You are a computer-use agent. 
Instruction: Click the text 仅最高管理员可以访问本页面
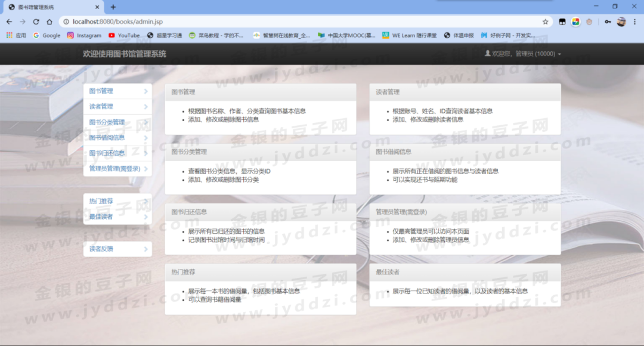coord(431,231)
